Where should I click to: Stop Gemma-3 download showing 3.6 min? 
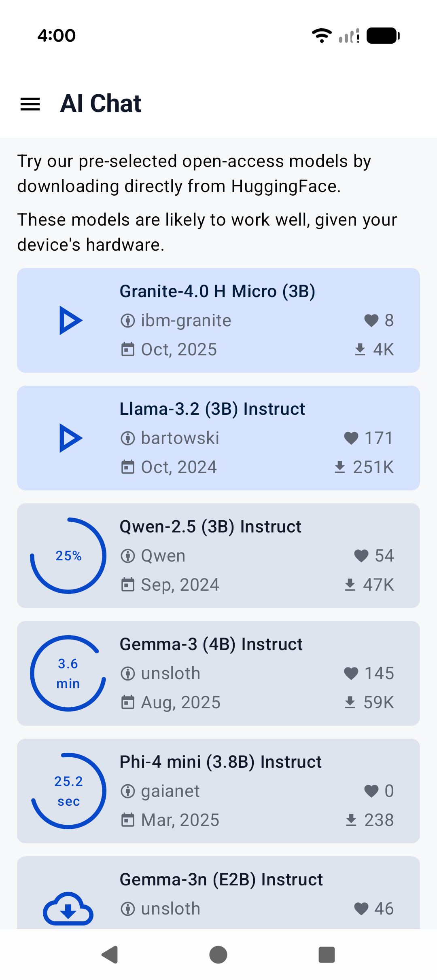(68, 674)
